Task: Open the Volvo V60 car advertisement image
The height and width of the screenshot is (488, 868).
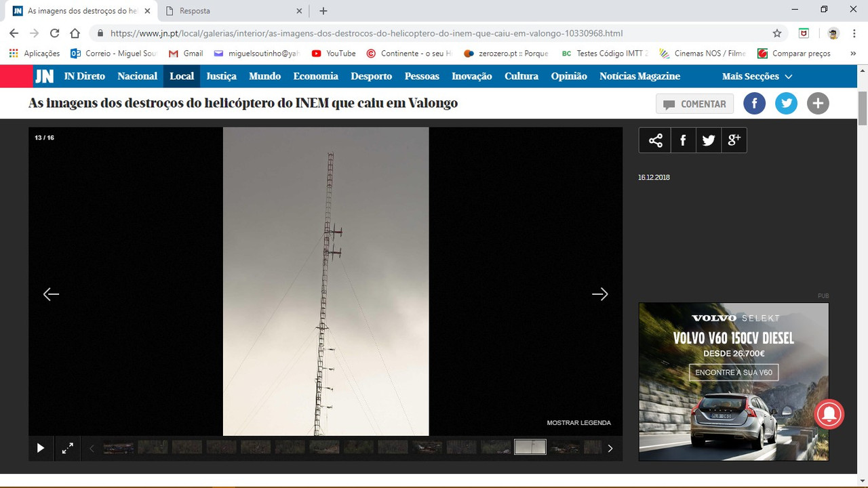Action: (734, 382)
